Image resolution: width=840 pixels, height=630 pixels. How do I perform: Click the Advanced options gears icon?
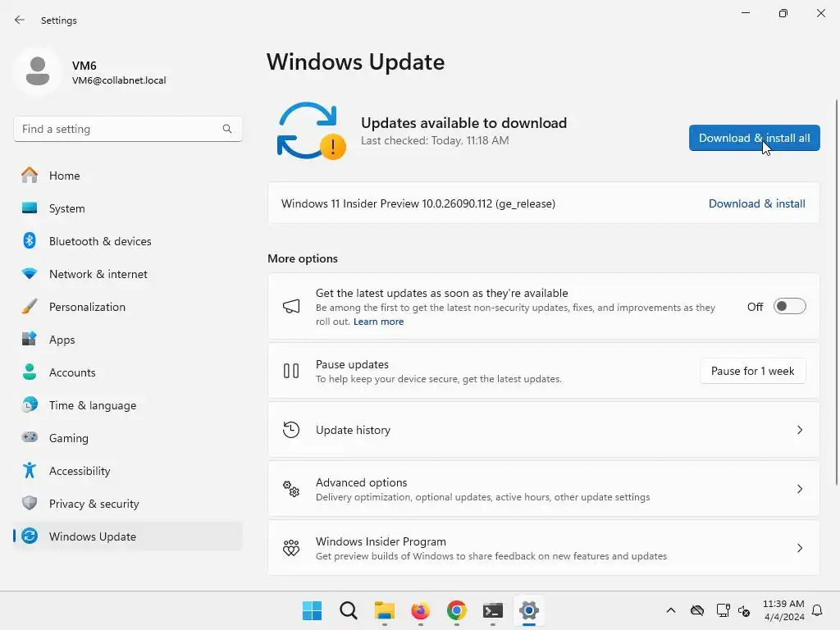pos(291,489)
